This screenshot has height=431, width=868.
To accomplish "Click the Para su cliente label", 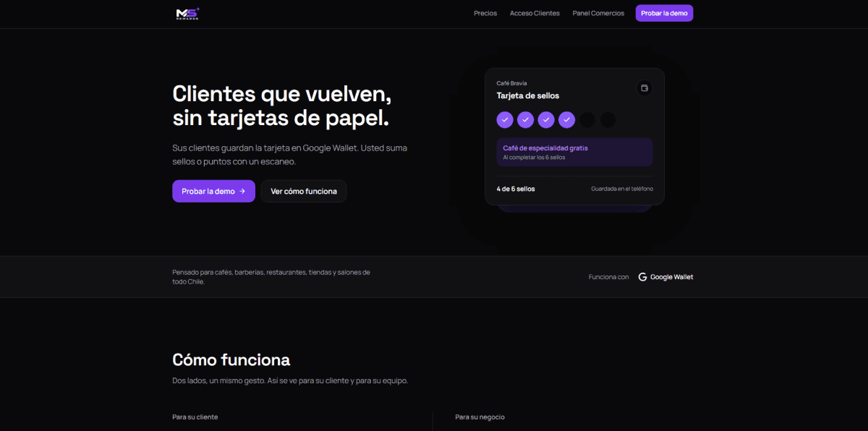I will 195,417.
